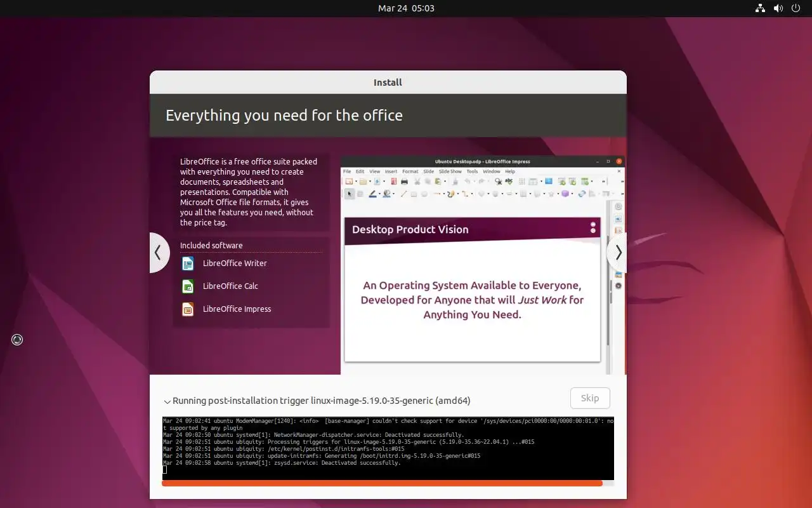Click the Line Color pen icon in Impress

point(372,194)
